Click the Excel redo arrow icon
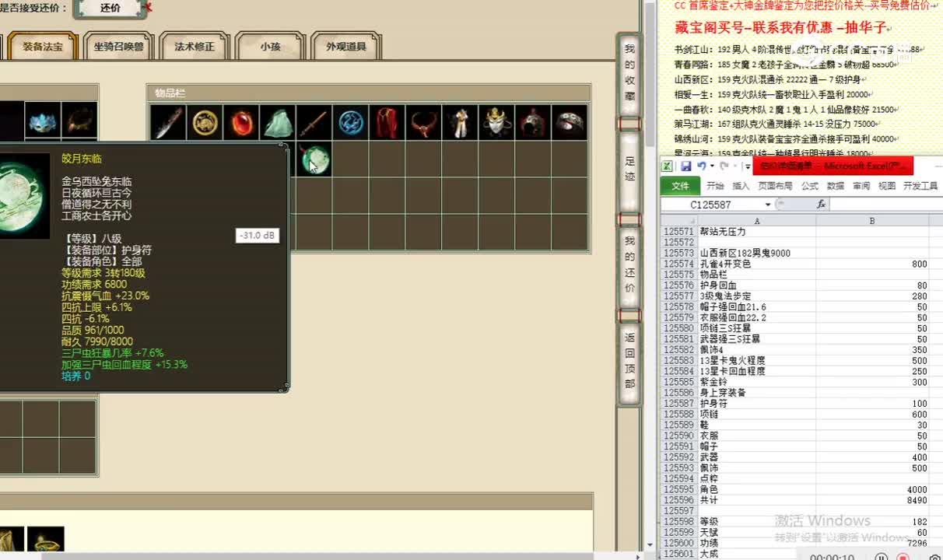Screen dimensions: 943x560 coord(724,166)
